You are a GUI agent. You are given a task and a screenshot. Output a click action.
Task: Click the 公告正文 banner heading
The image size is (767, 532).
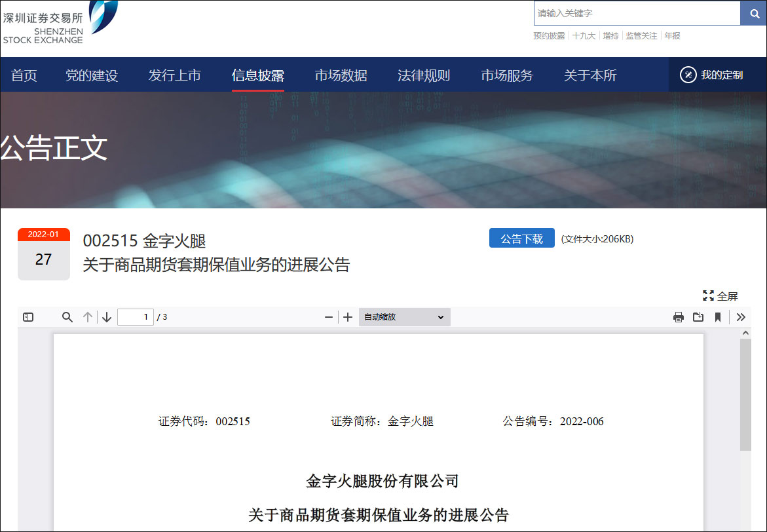click(54, 148)
